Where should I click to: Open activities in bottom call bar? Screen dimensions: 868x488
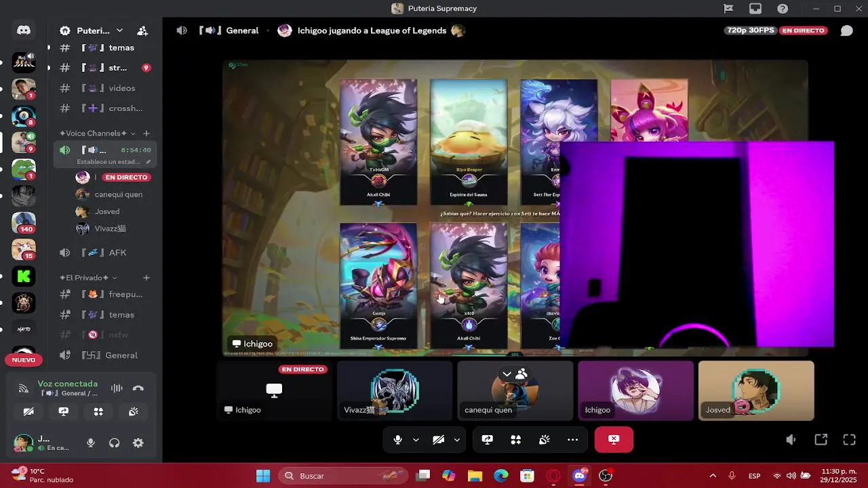click(516, 440)
